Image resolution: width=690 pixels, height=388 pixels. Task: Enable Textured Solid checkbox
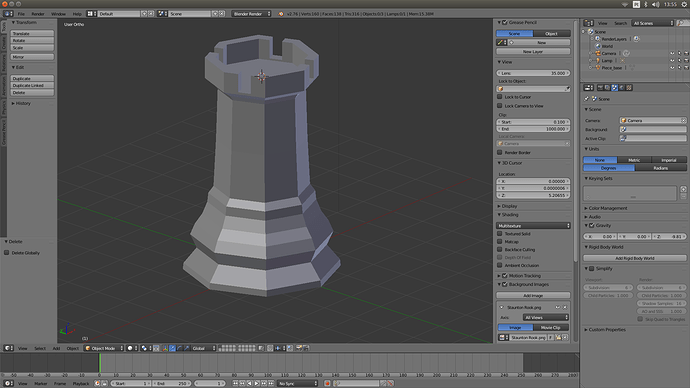[499, 234]
